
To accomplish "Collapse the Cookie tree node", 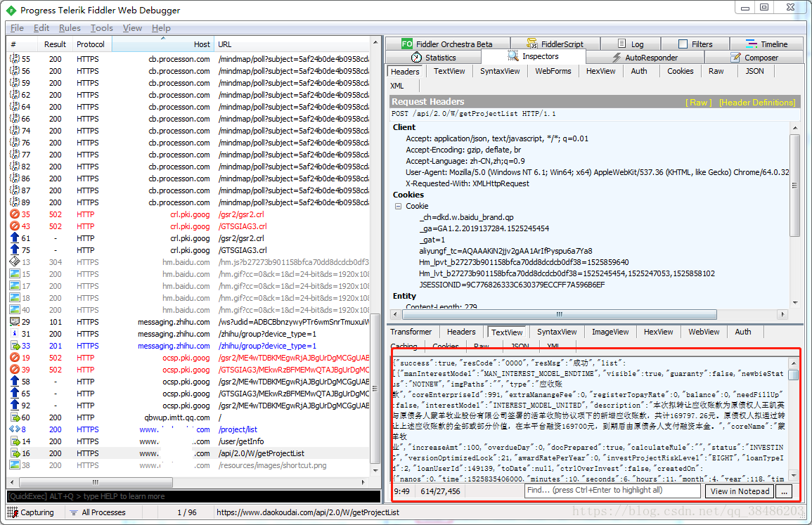I will pos(398,205).
